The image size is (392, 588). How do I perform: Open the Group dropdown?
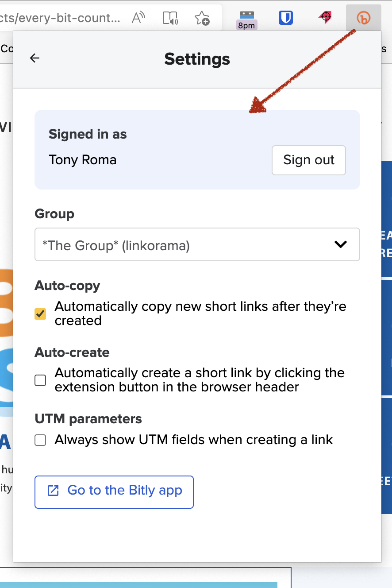(x=197, y=244)
